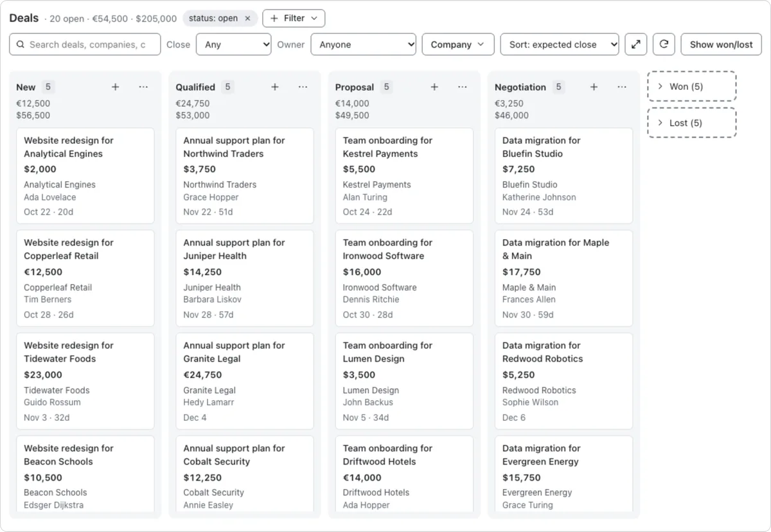Click owner name Katherine Johnson
This screenshot has width=771, height=532.
click(539, 197)
